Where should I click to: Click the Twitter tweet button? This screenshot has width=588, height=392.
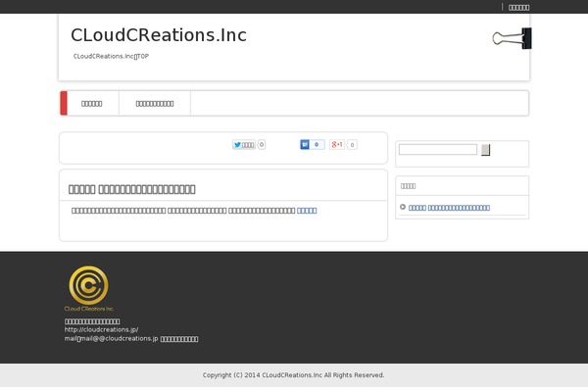[244, 144]
